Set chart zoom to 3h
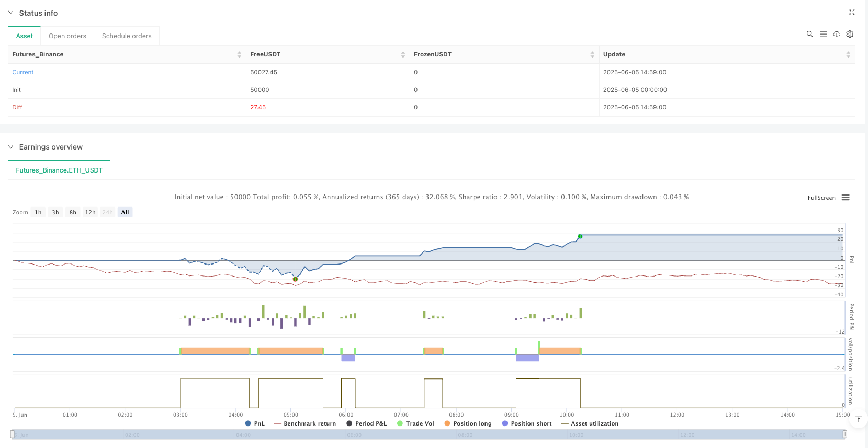 [55, 212]
